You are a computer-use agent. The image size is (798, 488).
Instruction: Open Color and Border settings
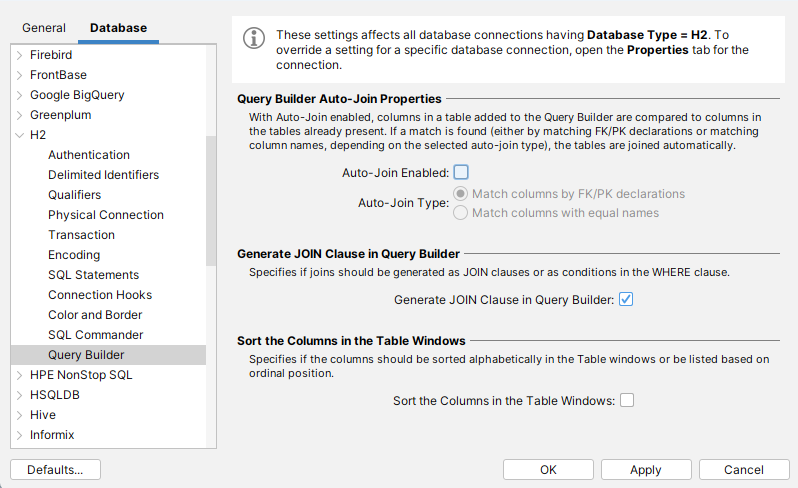(x=95, y=315)
